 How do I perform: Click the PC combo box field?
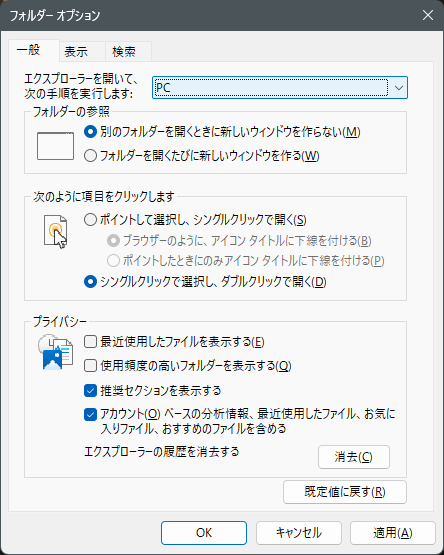tap(280, 87)
